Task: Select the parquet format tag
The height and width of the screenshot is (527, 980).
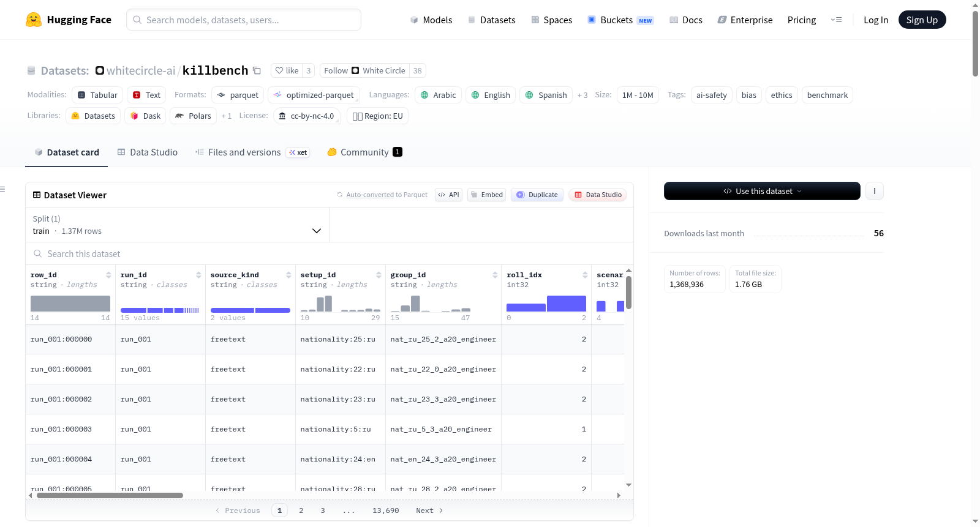Action: pos(238,95)
